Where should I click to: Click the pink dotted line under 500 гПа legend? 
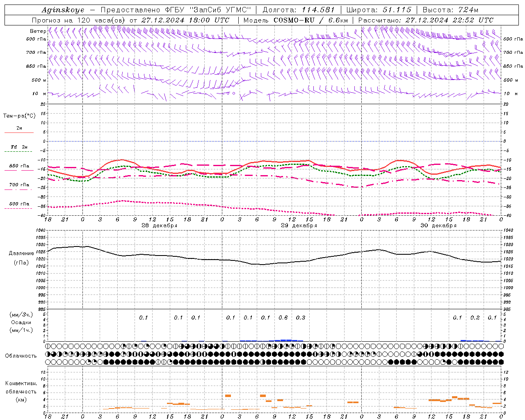click(x=19, y=208)
